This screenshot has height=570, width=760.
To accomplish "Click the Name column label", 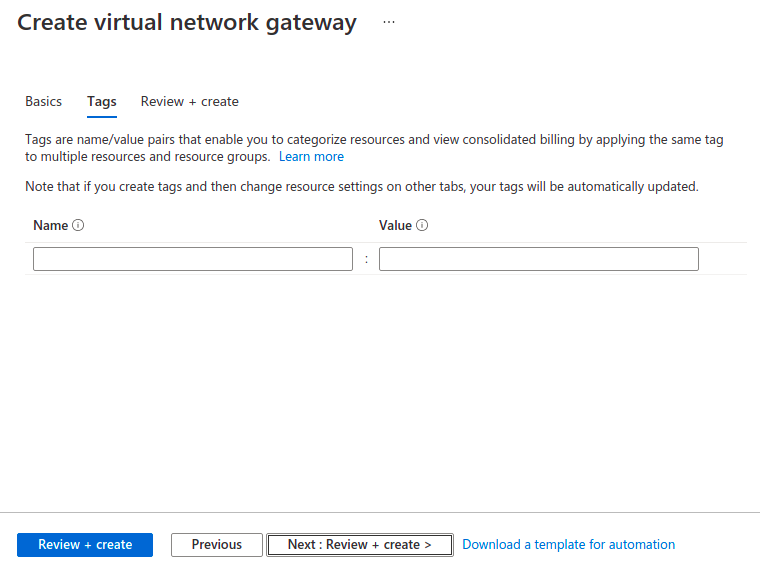I will (50, 225).
